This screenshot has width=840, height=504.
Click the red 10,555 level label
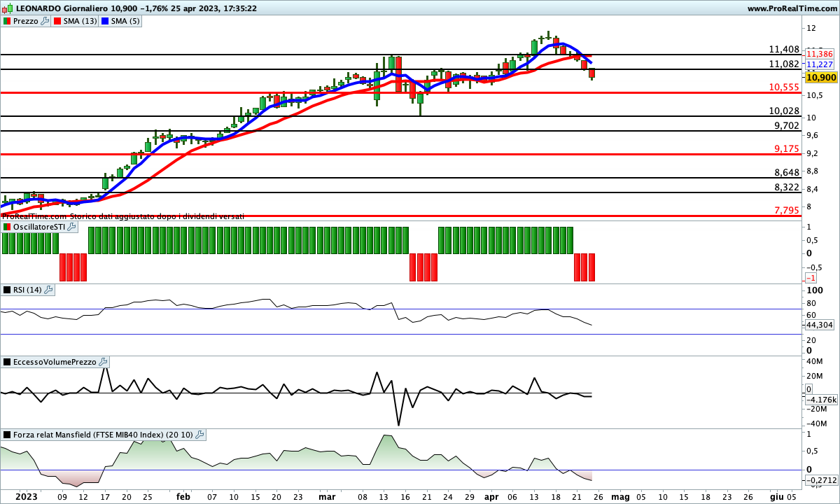tap(784, 87)
